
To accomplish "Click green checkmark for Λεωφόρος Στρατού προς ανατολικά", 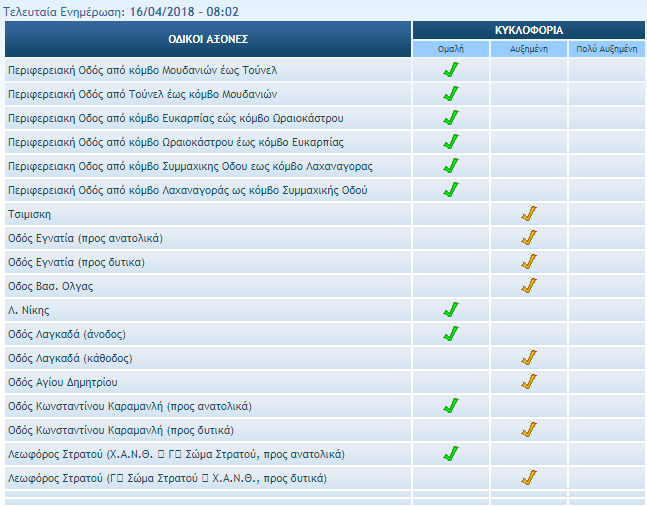I will tap(451, 454).
